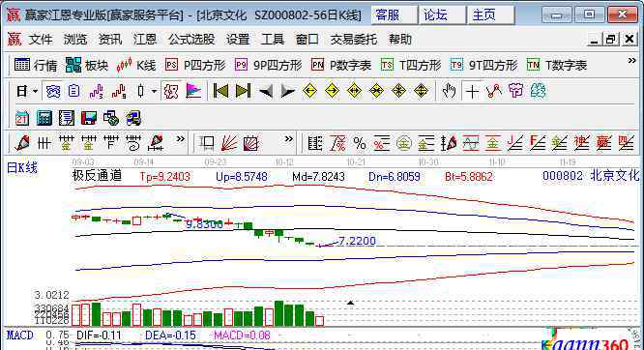Open the 9P四方形 tool
The image size is (644, 350).
(x=268, y=65)
